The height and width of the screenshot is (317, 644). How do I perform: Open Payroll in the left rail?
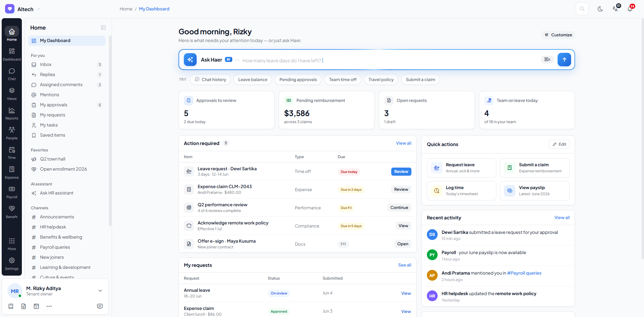[12, 192]
